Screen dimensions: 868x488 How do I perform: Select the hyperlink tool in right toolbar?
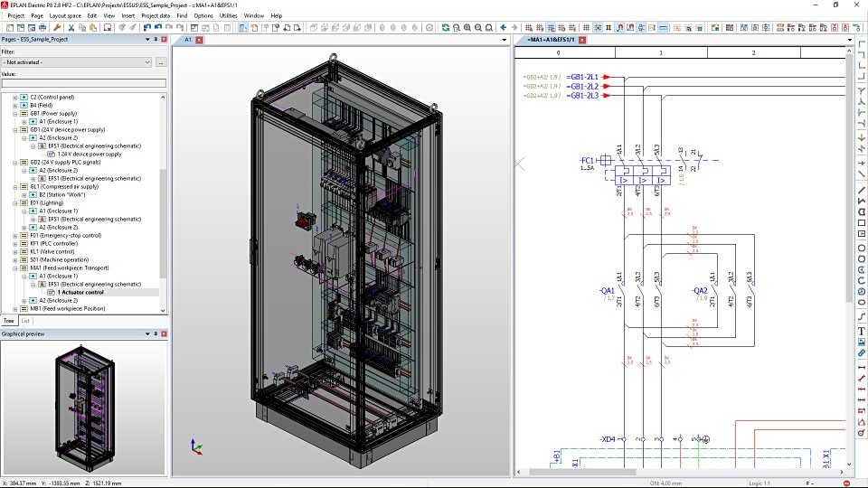pos(862,353)
